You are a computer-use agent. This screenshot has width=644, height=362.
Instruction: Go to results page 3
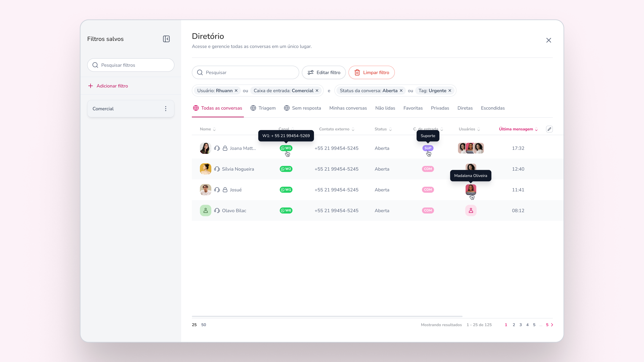click(x=521, y=325)
